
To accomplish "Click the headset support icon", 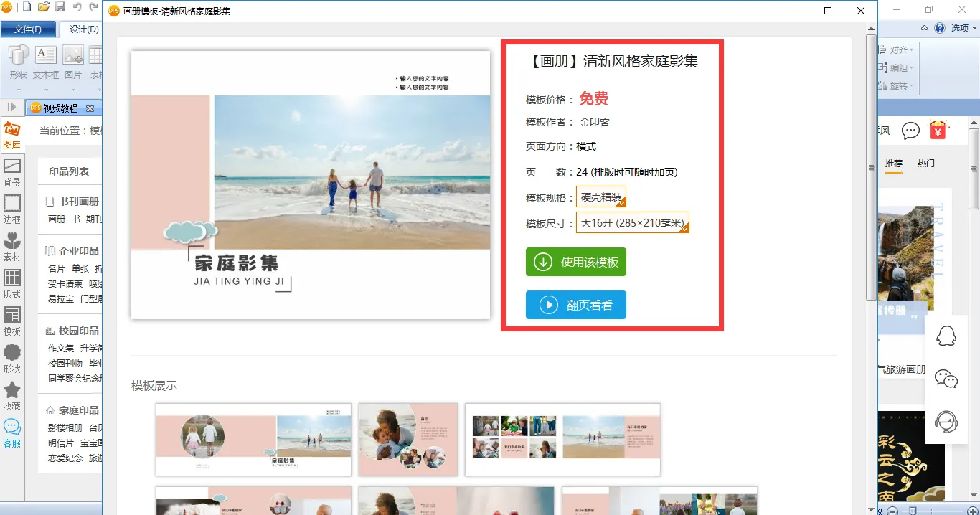I will pyautogui.click(x=947, y=422).
